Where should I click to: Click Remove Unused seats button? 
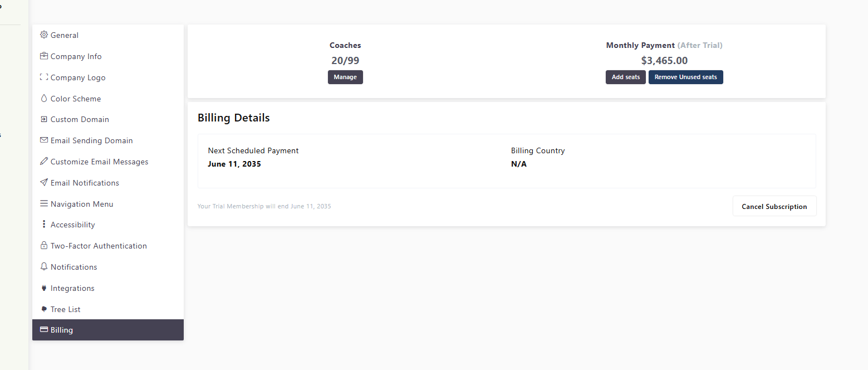685,77
